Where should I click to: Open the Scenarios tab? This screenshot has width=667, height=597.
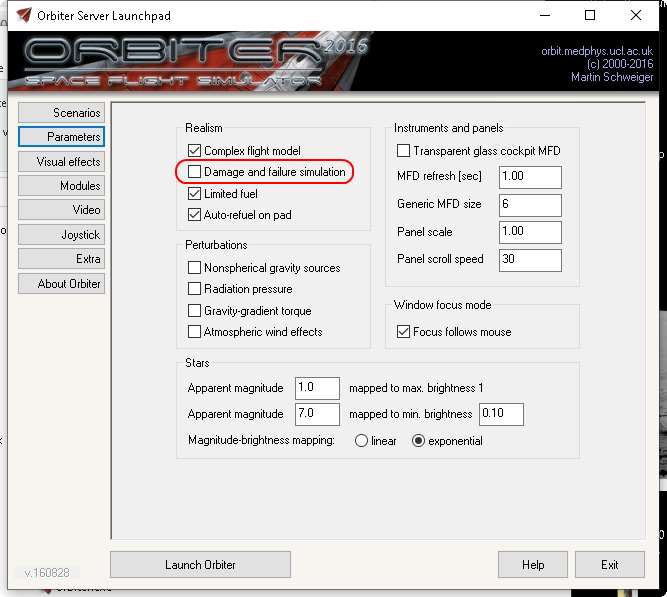pos(61,113)
